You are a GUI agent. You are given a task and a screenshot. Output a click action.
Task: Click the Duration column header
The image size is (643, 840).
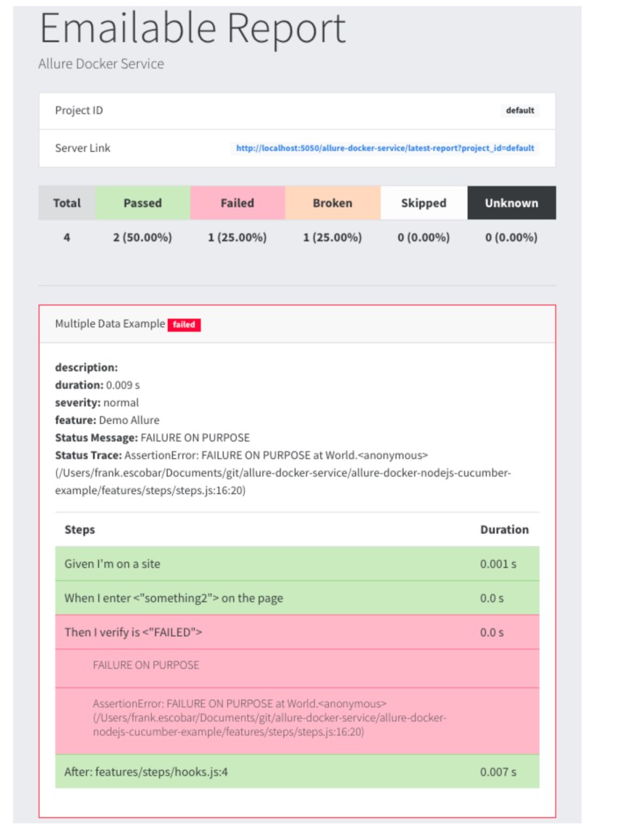click(x=505, y=530)
